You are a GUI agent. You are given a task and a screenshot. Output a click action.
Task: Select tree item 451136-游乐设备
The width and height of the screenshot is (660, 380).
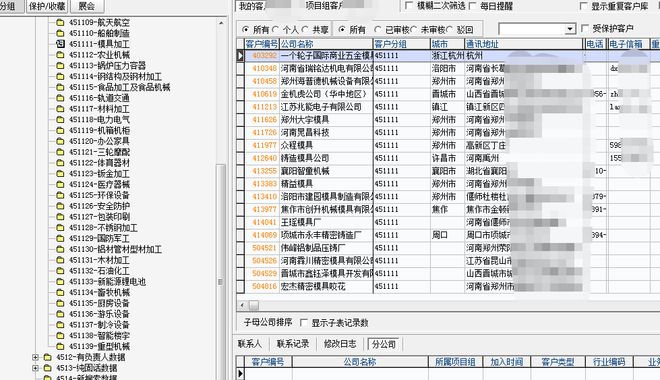pos(99,314)
